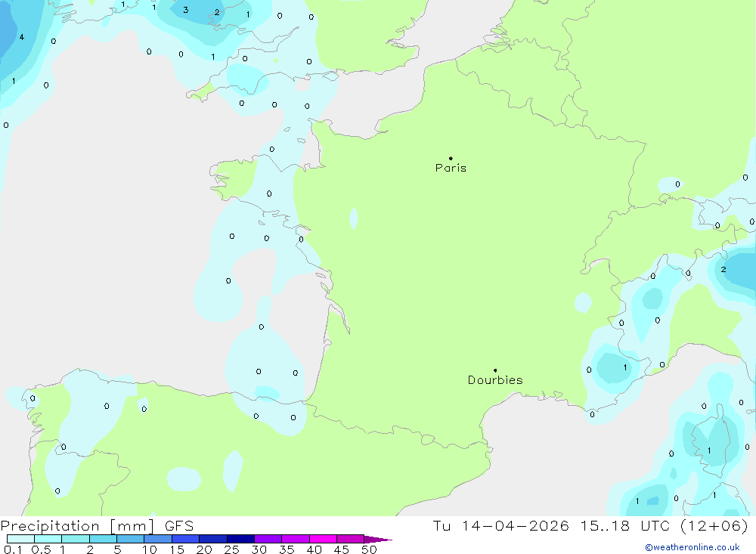Pick the 15–20 mm legend swatch
This screenshot has height=554, width=756.
pos(186,539)
